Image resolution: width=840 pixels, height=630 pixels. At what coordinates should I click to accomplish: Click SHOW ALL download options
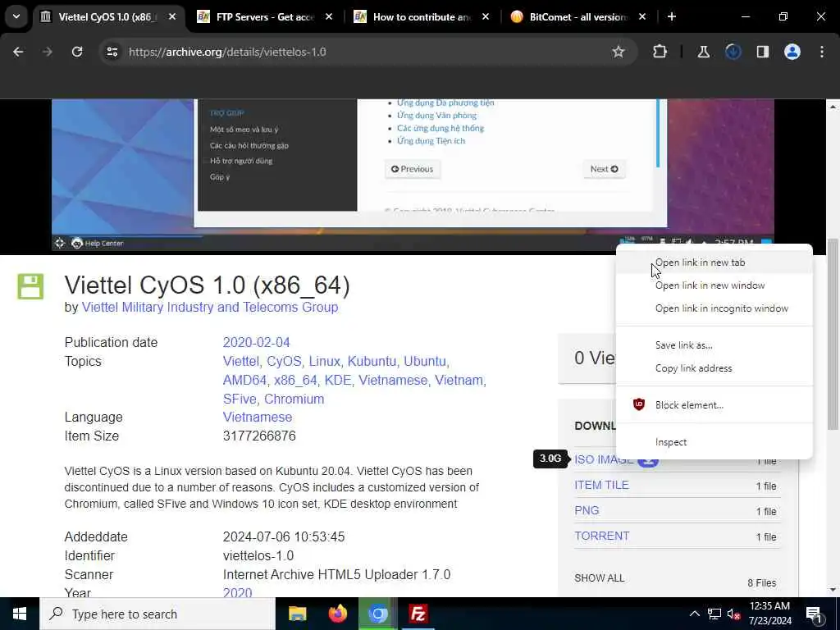pos(599,578)
